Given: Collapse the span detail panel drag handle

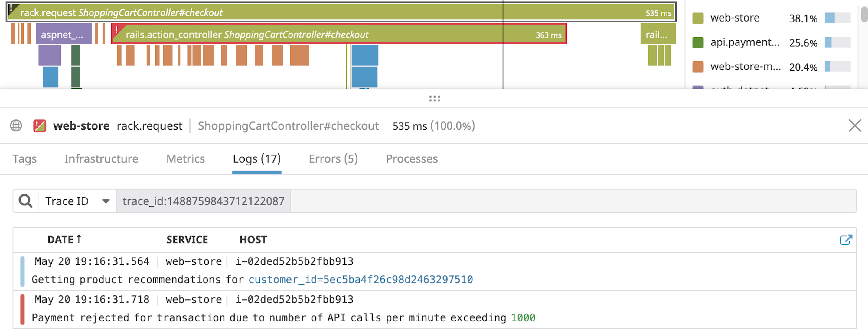Looking at the screenshot, I should pos(434,98).
